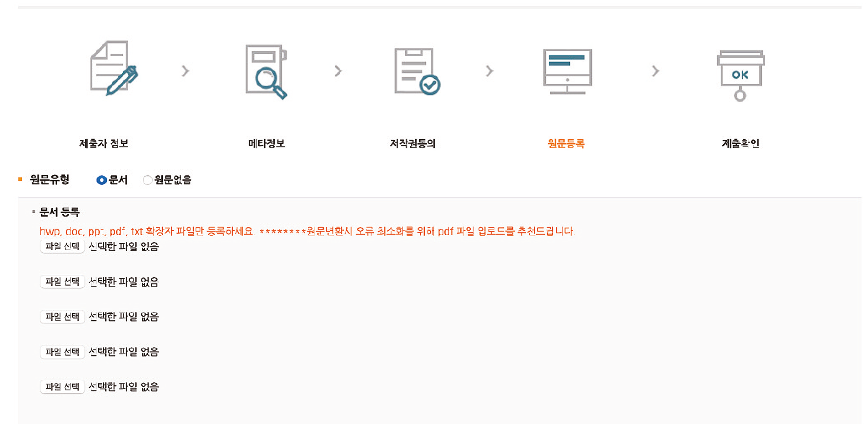Click arrow after 제출자 정보 step
868x424 pixels.
[185, 71]
